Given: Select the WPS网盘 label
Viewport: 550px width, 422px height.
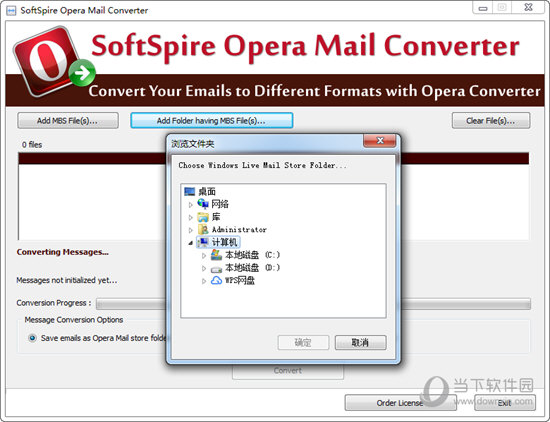Looking at the screenshot, I should click(240, 281).
